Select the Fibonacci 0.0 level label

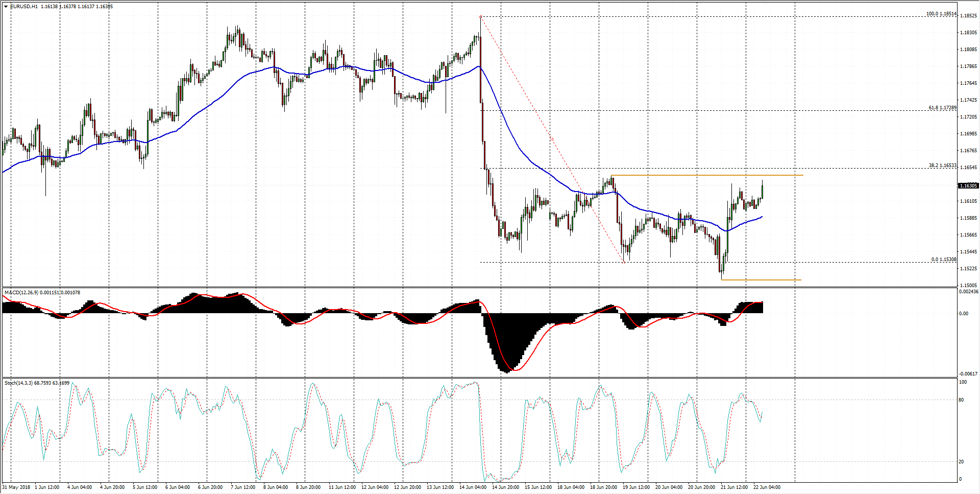click(x=943, y=260)
